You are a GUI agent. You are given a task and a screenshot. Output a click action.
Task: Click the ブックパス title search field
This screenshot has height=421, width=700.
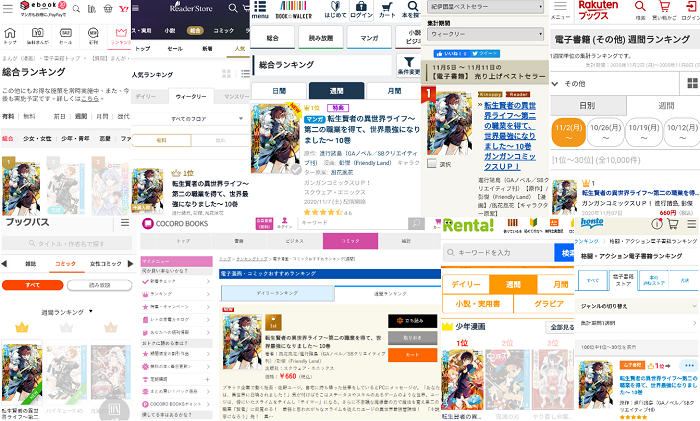tap(67, 243)
